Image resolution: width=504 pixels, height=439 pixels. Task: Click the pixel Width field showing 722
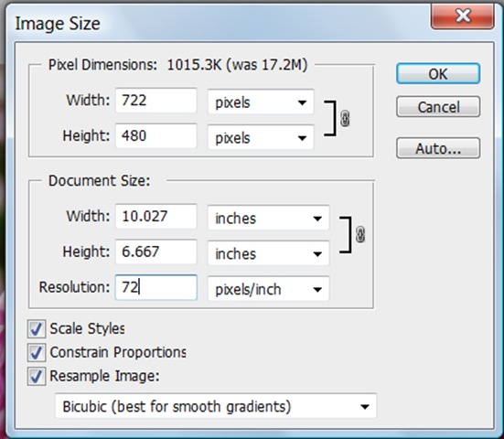pyautogui.click(x=156, y=101)
